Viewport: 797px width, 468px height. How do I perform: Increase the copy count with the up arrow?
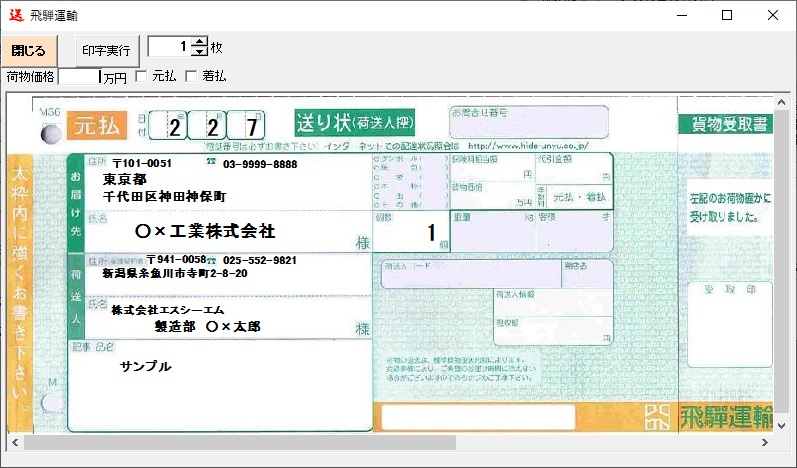pos(200,42)
